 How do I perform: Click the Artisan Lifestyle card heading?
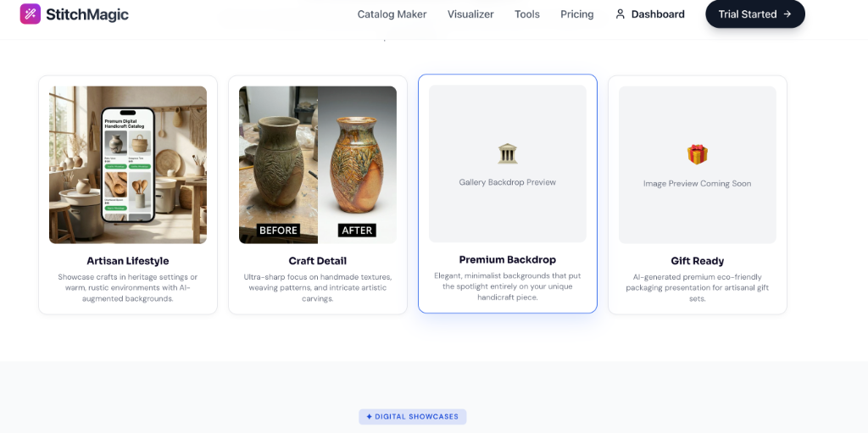(x=128, y=261)
